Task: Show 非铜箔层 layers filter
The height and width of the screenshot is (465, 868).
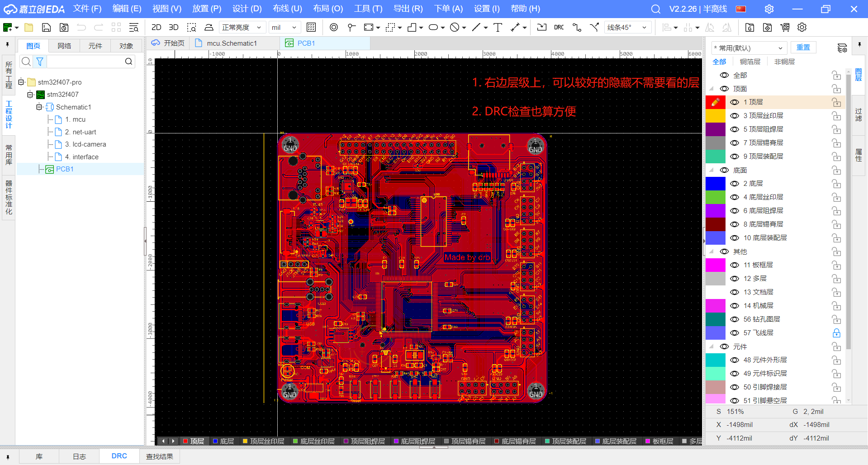Action: click(784, 62)
